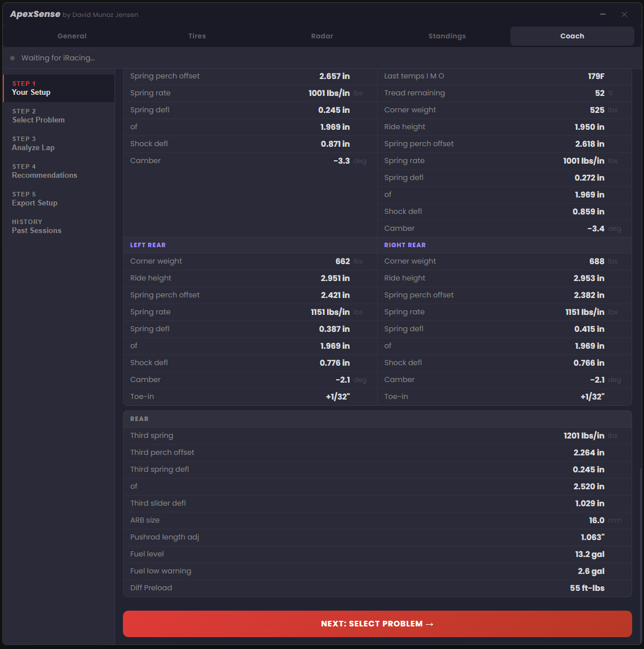
Task: Select Step 1 Your Setup in the sidebar
Action: click(58, 88)
